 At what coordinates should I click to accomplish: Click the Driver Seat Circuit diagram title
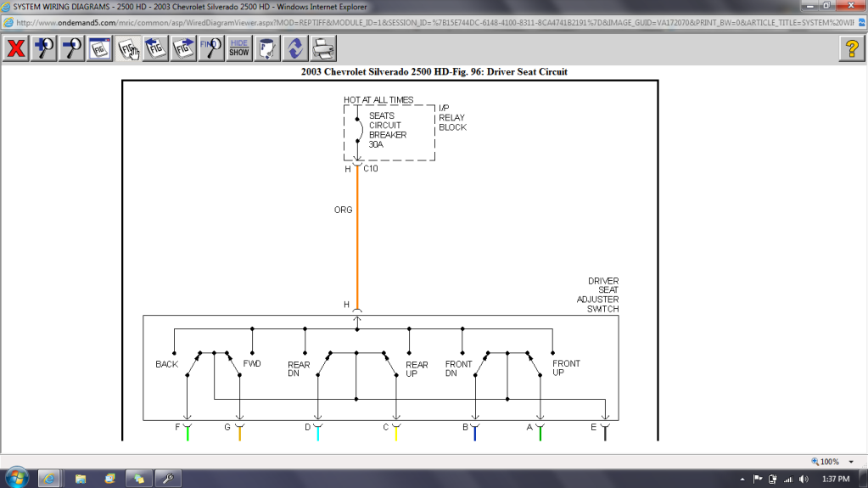pos(434,72)
